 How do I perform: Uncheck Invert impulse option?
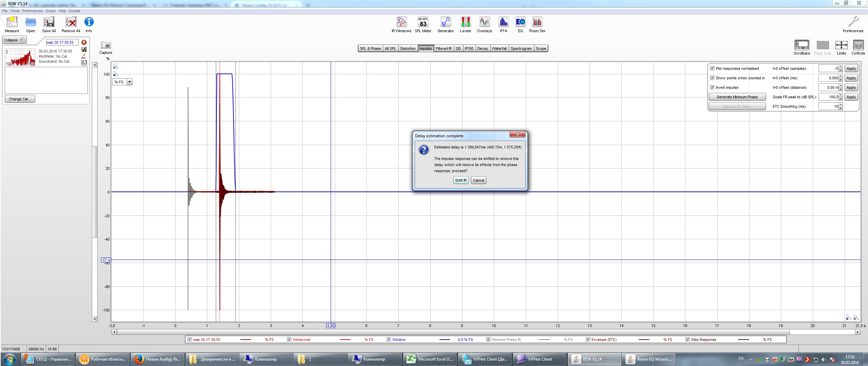(712, 87)
